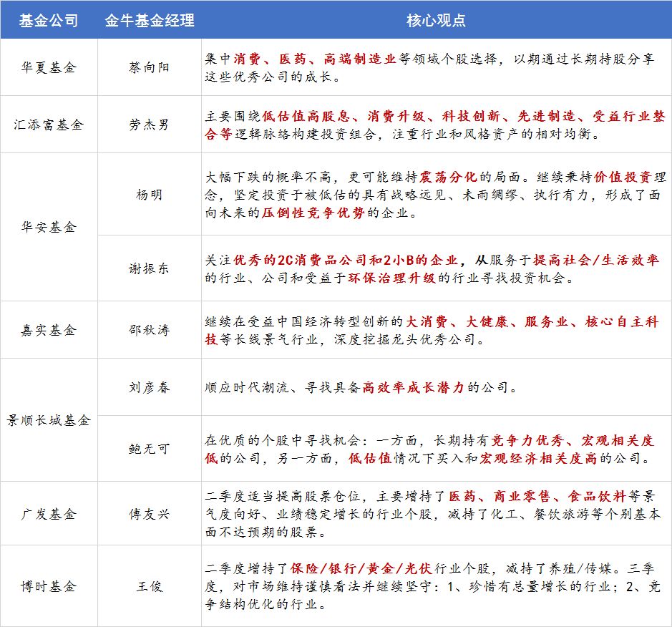The image size is (672, 627).
Task: Click manager name 邵秋涛
Action: (149, 330)
